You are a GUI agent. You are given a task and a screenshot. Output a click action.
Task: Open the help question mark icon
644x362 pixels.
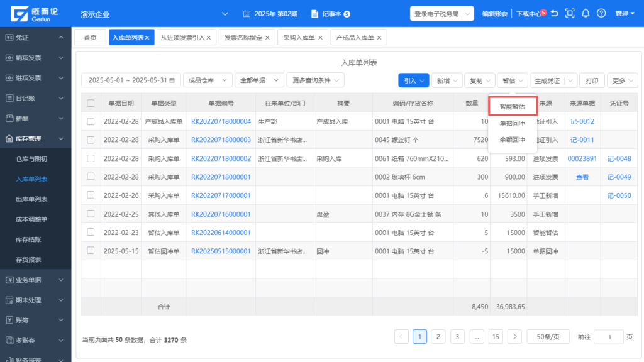(x=601, y=13)
